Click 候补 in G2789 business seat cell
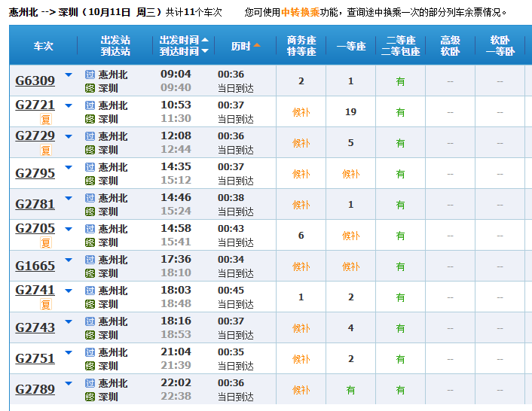 point(301,390)
